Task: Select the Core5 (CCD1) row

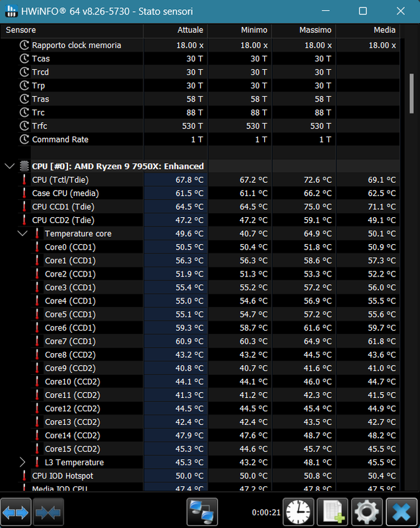Action: coord(215,315)
